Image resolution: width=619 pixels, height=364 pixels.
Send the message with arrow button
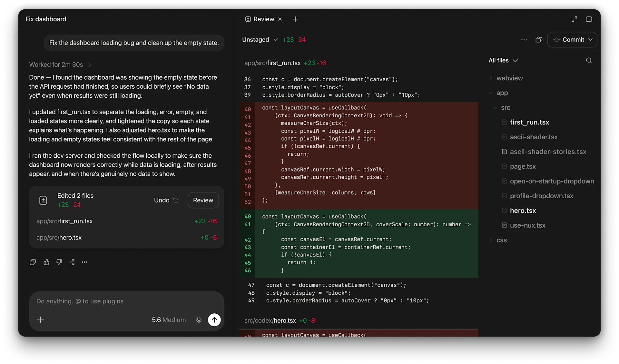pyautogui.click(x=214, y=320)
